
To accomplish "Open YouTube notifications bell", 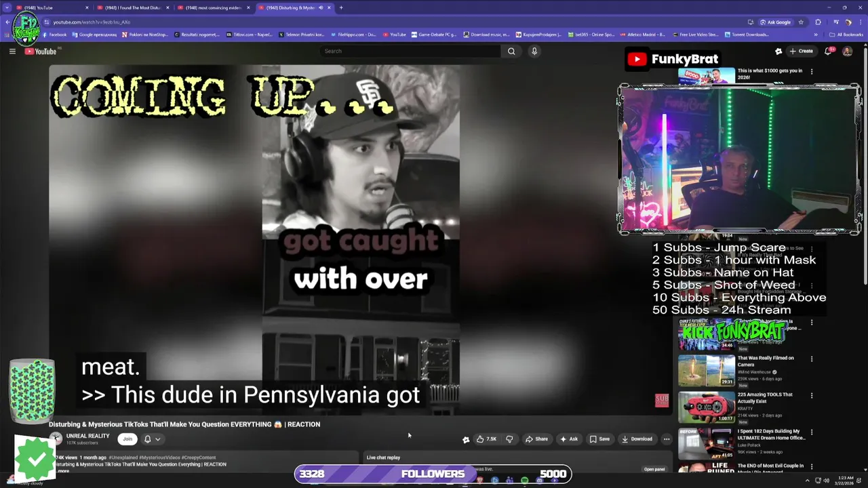I will pos(828,51).
